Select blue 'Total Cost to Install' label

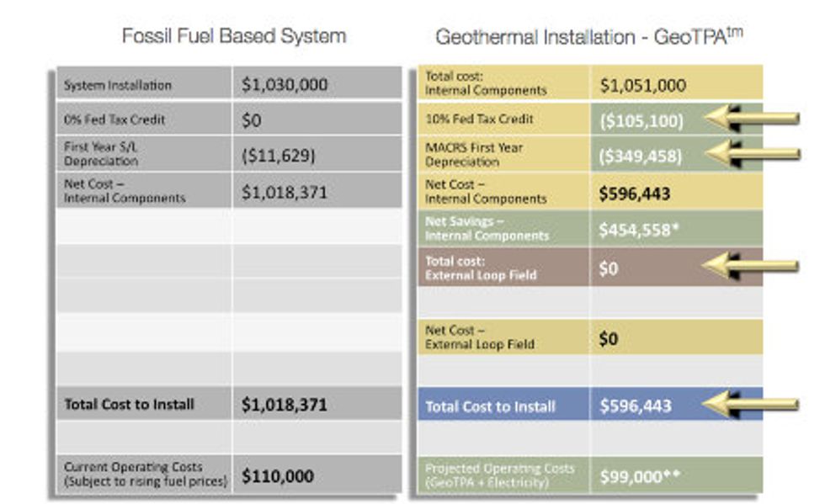(490, 406)
